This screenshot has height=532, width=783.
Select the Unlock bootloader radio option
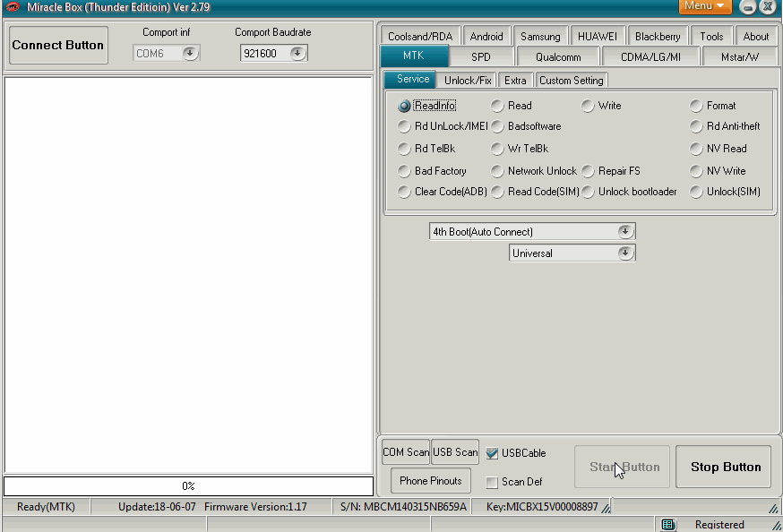point(588,192)
